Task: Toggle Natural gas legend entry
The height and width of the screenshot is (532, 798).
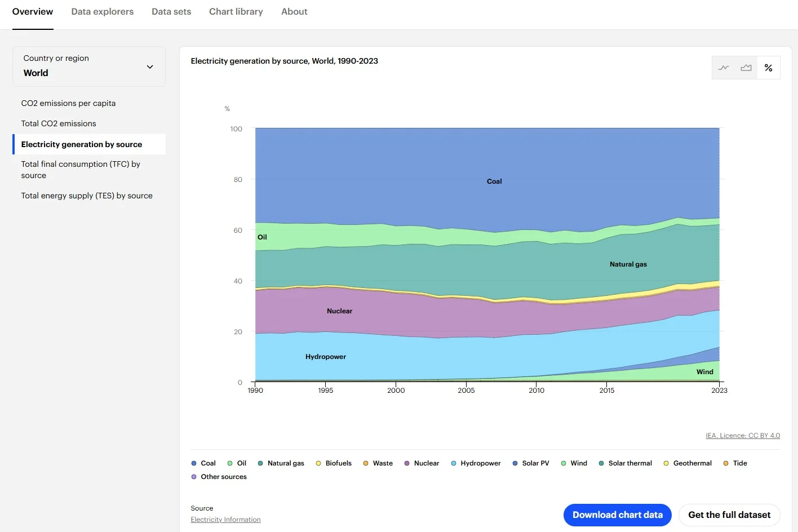Action: pyautogui.click(x=281, y=463)
